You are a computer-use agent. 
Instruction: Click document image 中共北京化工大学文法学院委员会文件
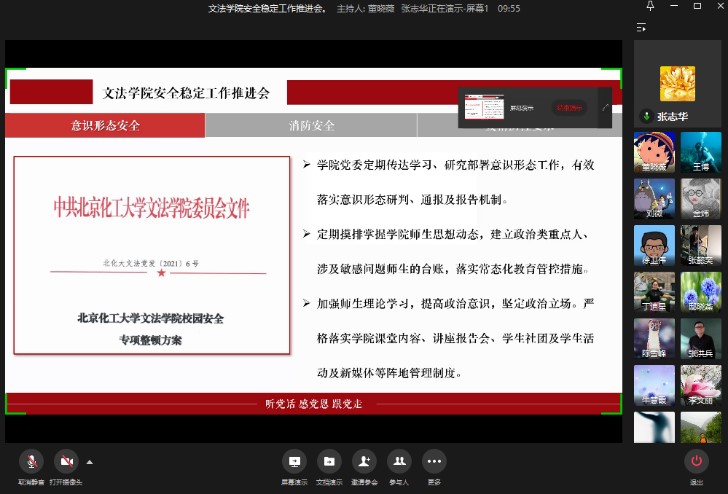(x=152, y=255)
